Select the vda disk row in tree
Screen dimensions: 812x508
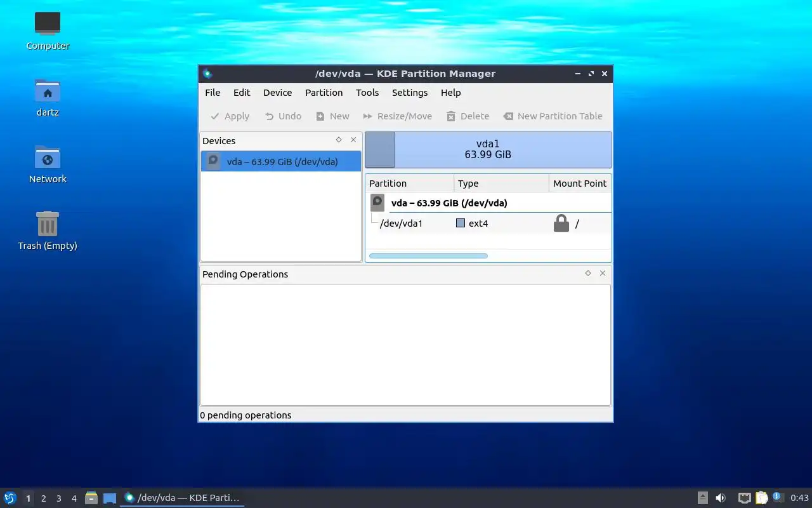pos(489,203)
